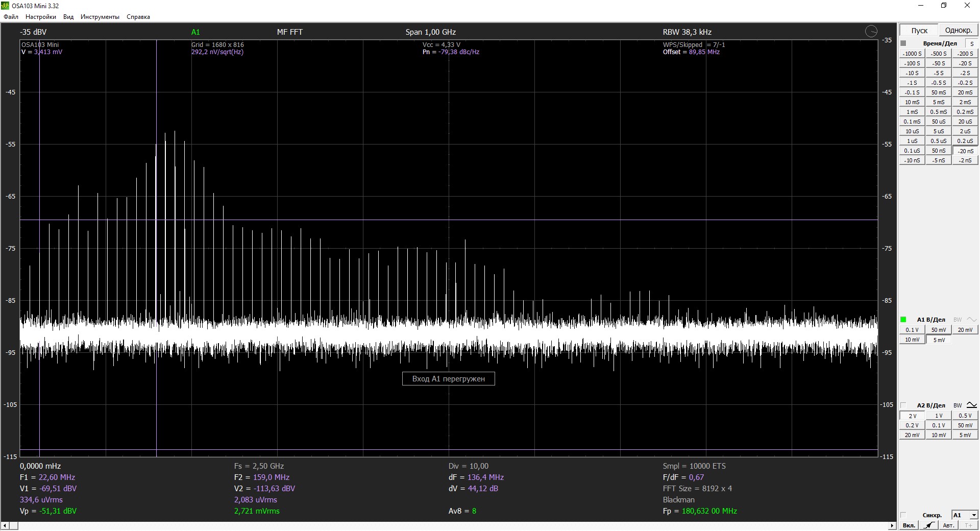Click the circular sweep indicator icon
Screen dimensions: 980x531
point(871,32)
